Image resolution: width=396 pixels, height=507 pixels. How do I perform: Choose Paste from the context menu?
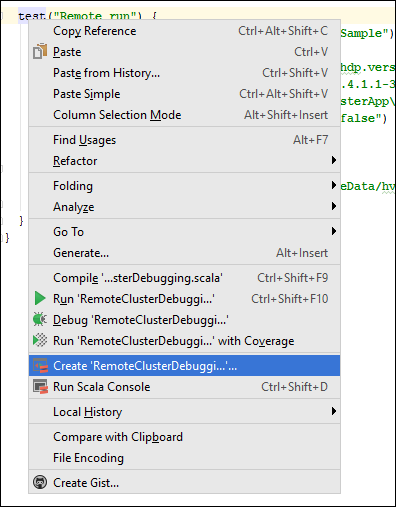[x=184, y=52]
